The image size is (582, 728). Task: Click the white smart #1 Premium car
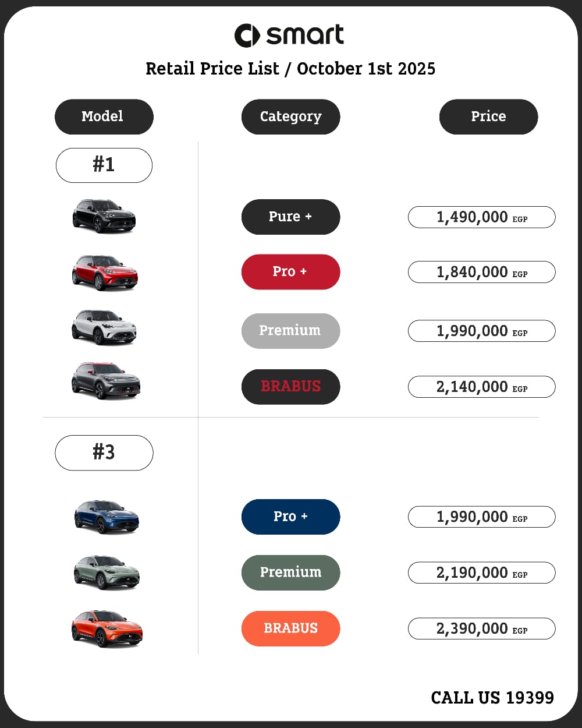pos(104,327)
